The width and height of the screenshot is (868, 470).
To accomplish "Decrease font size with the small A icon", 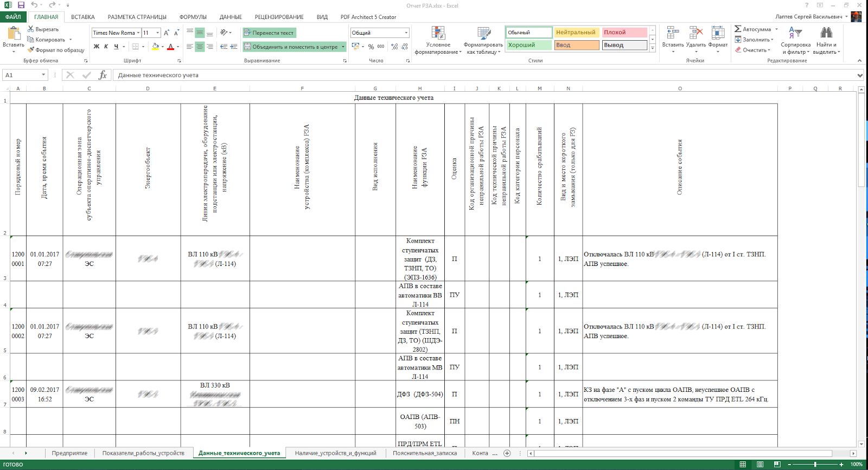I will coord(176,33).
